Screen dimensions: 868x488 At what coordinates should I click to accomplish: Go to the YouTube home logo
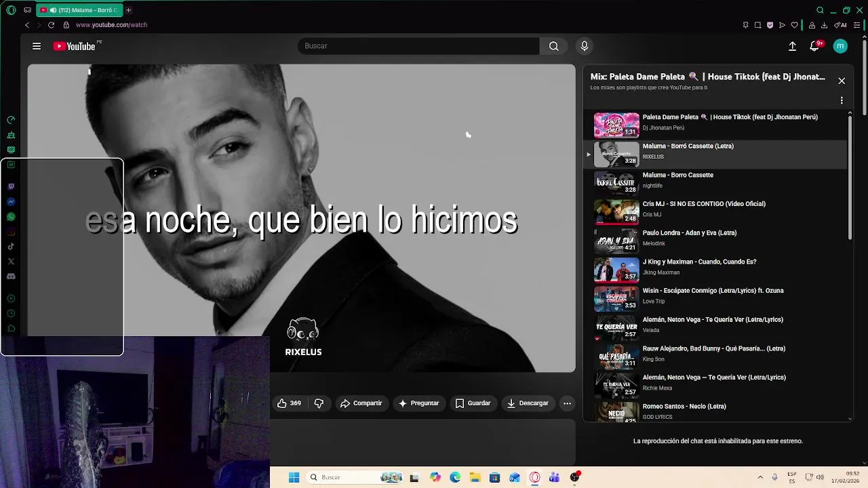click(x=74, y=46)
